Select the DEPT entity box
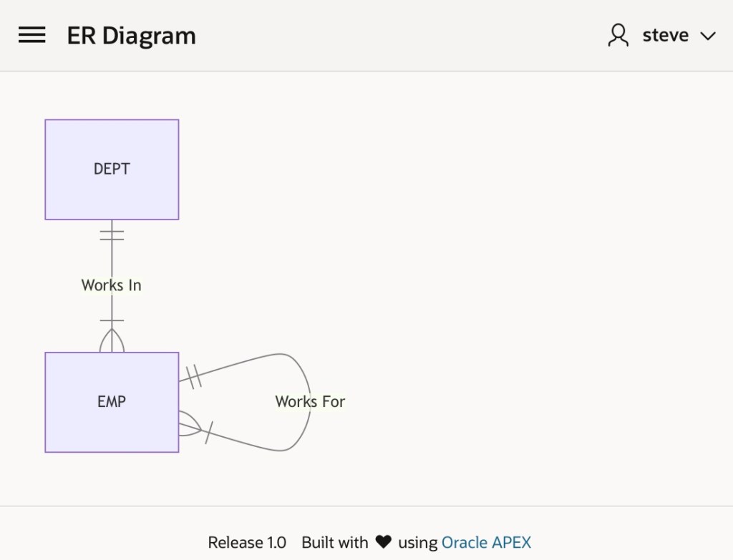Image resolution: width=733 pixels, height=560 pixels. [x=112, y=170]
